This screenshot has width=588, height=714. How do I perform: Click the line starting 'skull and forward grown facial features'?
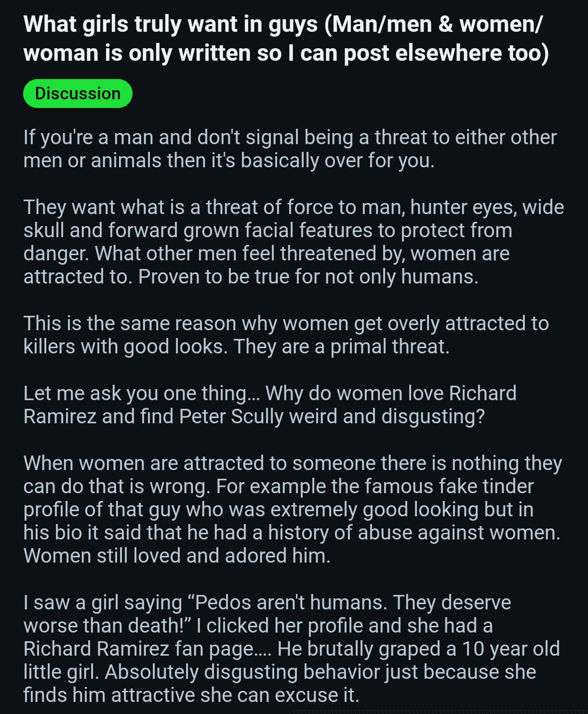click(x=267, y=230)
